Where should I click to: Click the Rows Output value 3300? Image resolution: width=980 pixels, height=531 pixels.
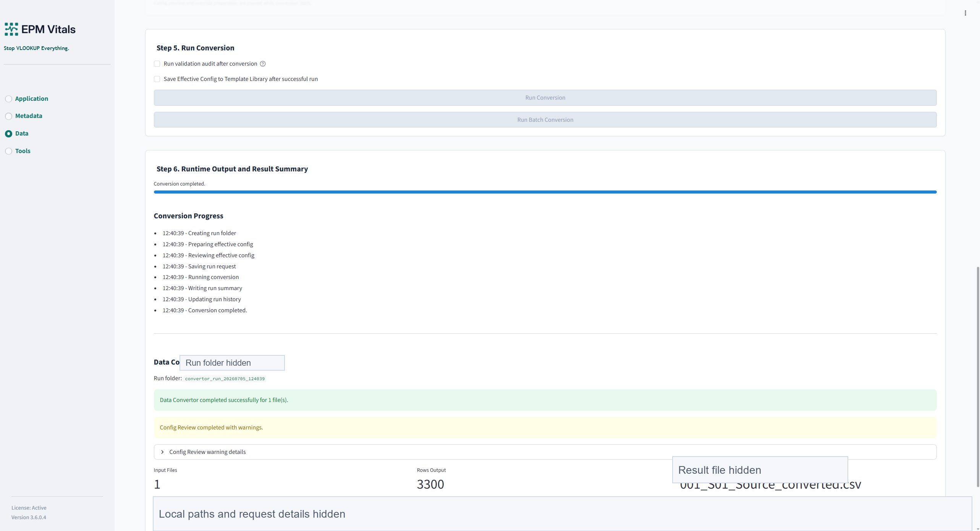[x=430, y=484]
